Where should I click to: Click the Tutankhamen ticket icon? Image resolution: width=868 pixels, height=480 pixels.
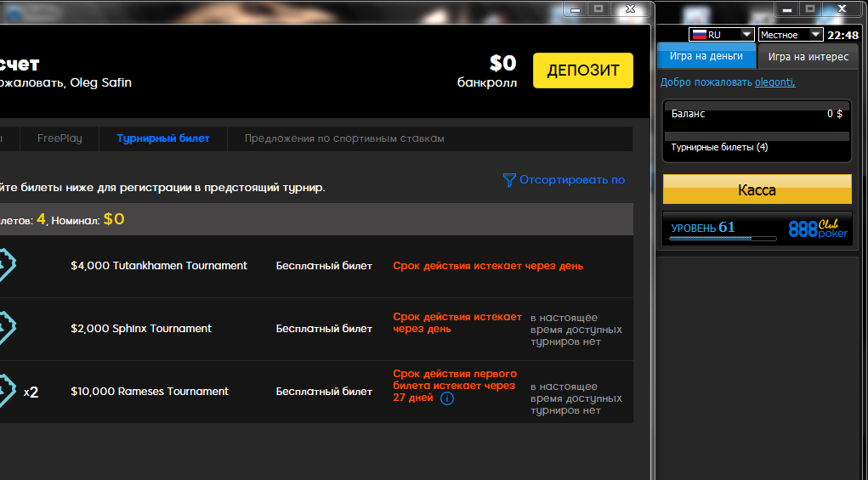(x=6, y=266)
